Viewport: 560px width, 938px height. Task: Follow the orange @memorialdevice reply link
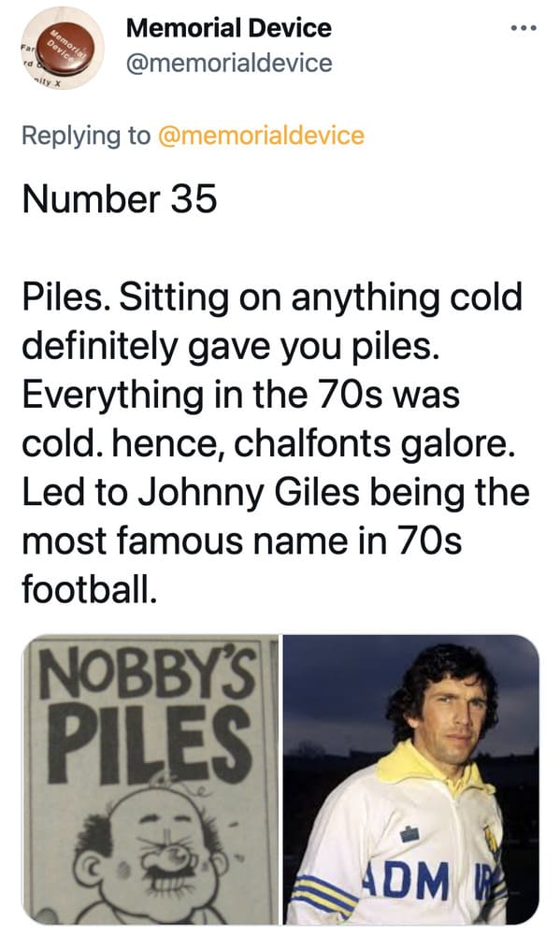pos(261,136)
